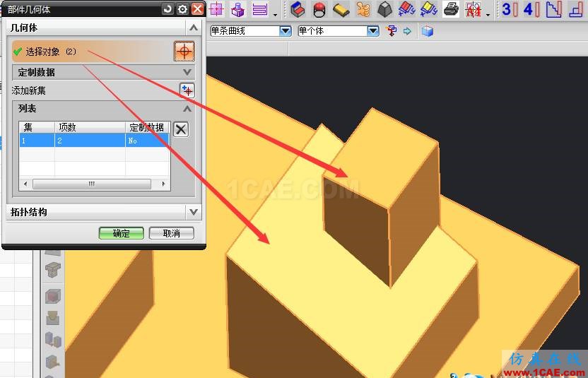Viewport: 588px width, 378px height.
Task: Click the blue block with arrow left-toolbar icon
Action: pos(53,362)
